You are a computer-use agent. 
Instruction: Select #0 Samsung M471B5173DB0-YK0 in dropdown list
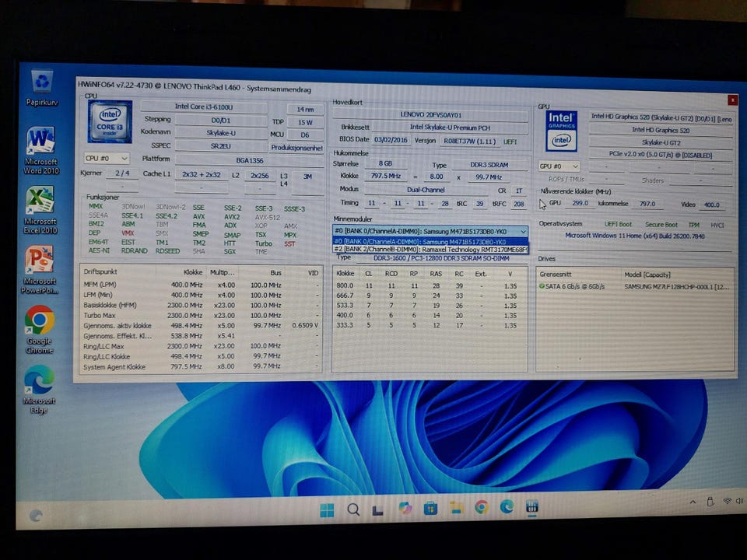coord(430,242)
